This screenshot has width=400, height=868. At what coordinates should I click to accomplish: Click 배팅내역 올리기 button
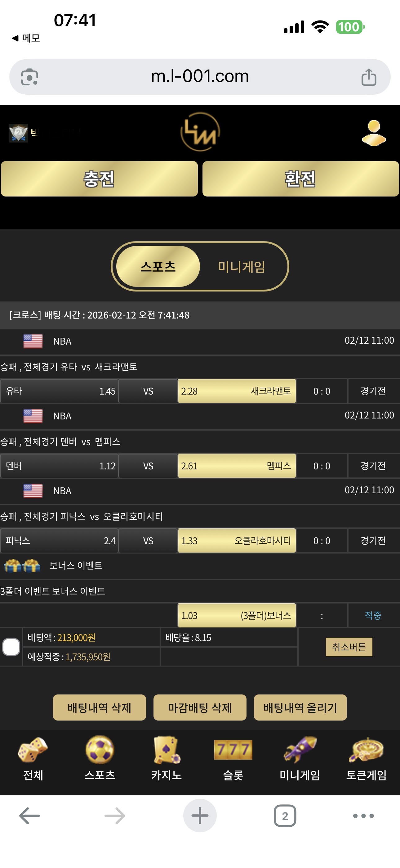(300, 707)
